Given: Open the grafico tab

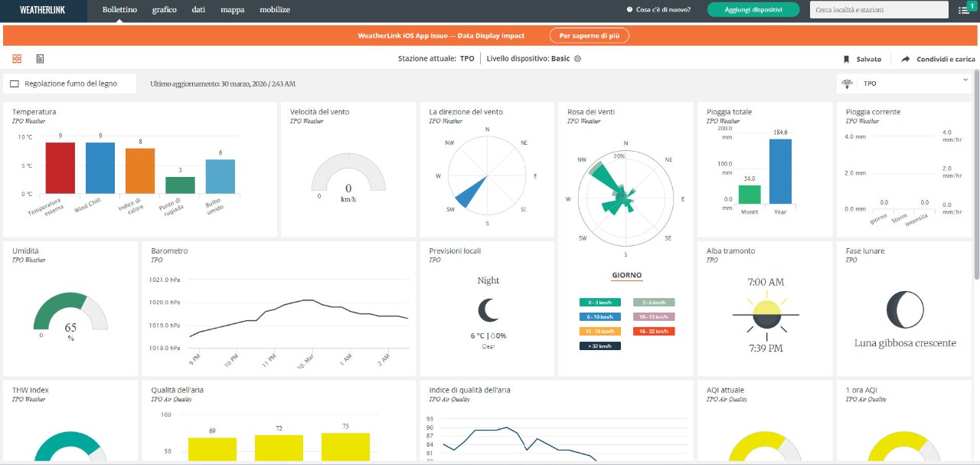Looking at the screenshot, I should coord(164,10).
